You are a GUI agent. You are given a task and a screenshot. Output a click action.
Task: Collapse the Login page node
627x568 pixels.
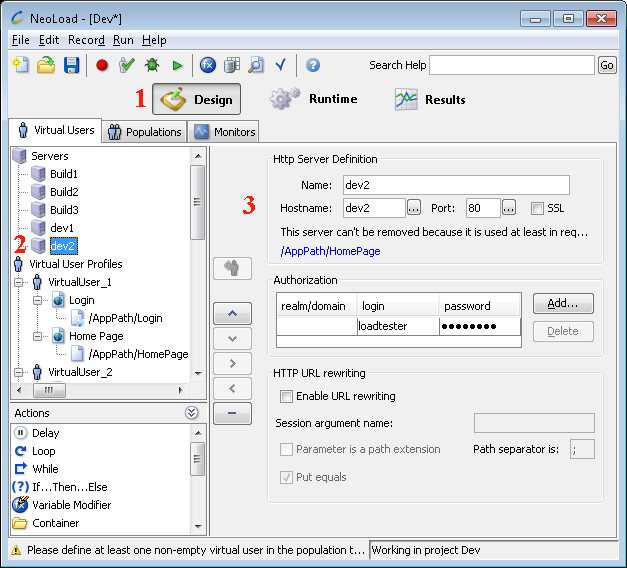38,300
